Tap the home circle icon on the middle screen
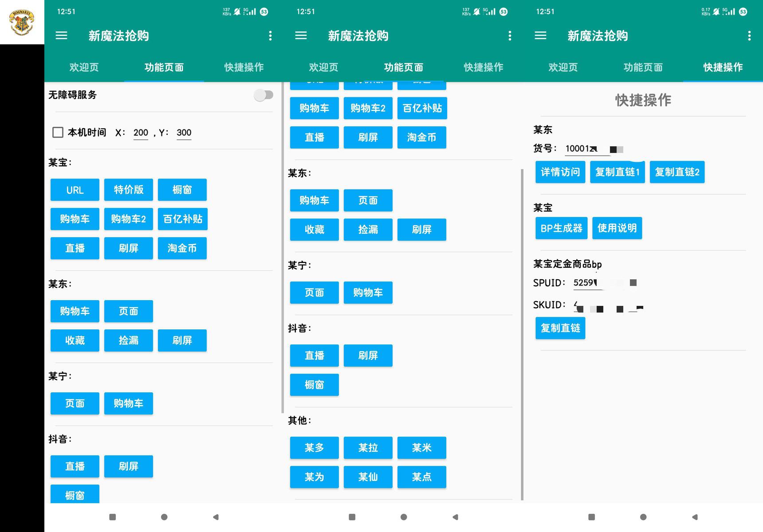 pyautogui.click(x=404, y=517)
